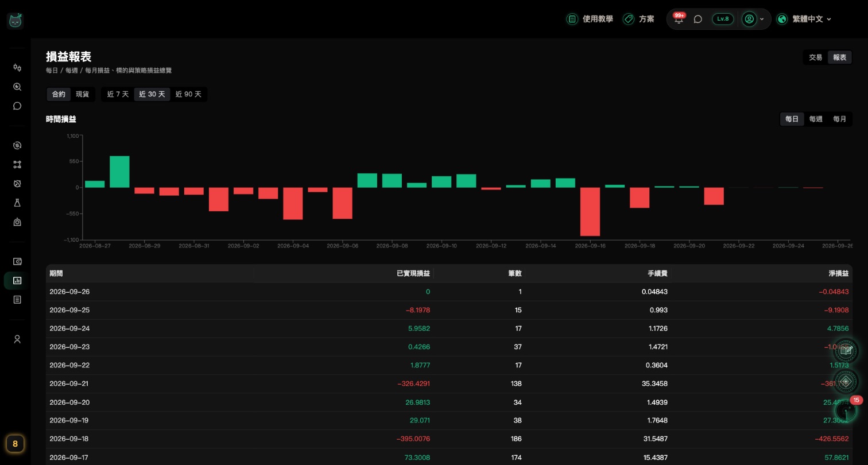Switch chart to 每日 daily view

[x=792, y=119]
